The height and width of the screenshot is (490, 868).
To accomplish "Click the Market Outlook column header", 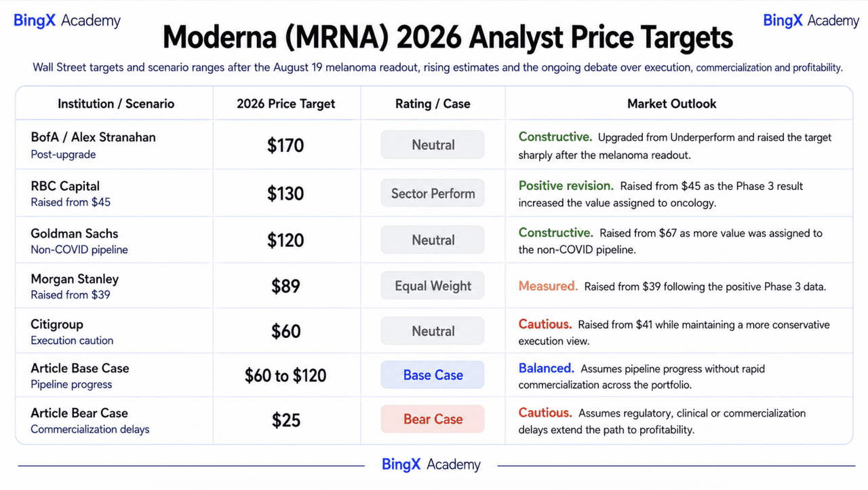I will coord(672,104).
